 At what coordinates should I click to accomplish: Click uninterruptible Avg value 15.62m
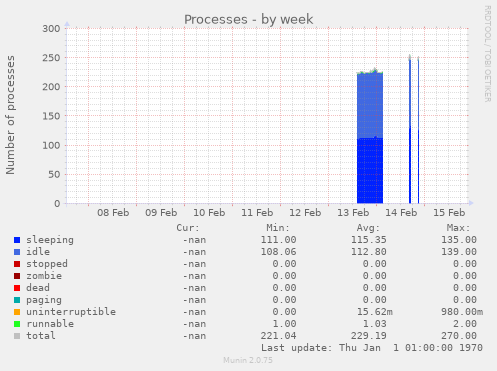pos(375,312)
